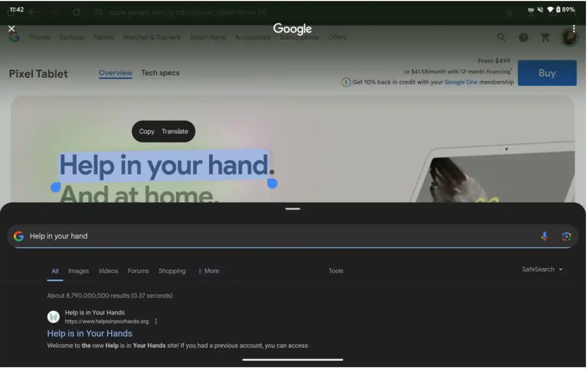
Task: Open Google Lens camera search icon
Action: 566,236
